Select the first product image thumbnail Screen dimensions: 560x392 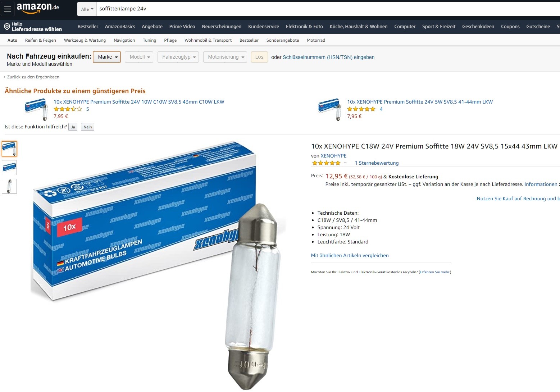pyautogui.click(x=9, y=149)
